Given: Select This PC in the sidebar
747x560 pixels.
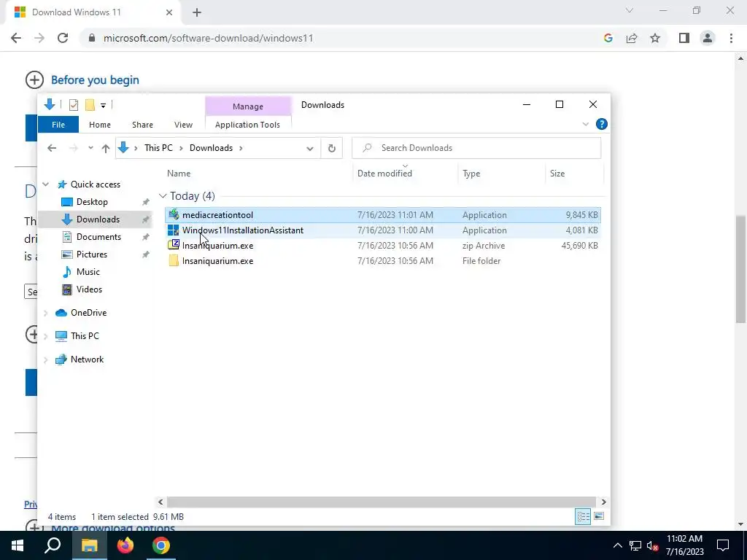Looking at the screenshot, I should pos(85,336).
